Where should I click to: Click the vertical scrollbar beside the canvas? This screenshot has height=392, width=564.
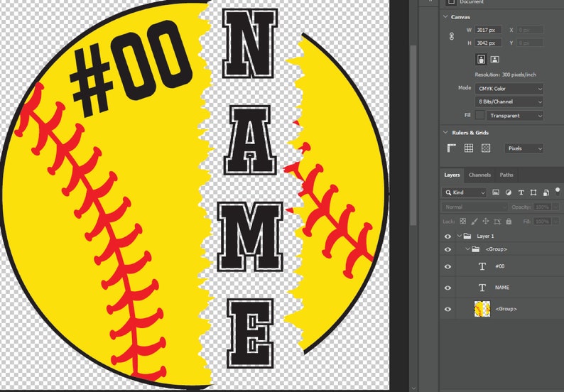[x=413, y=135]
